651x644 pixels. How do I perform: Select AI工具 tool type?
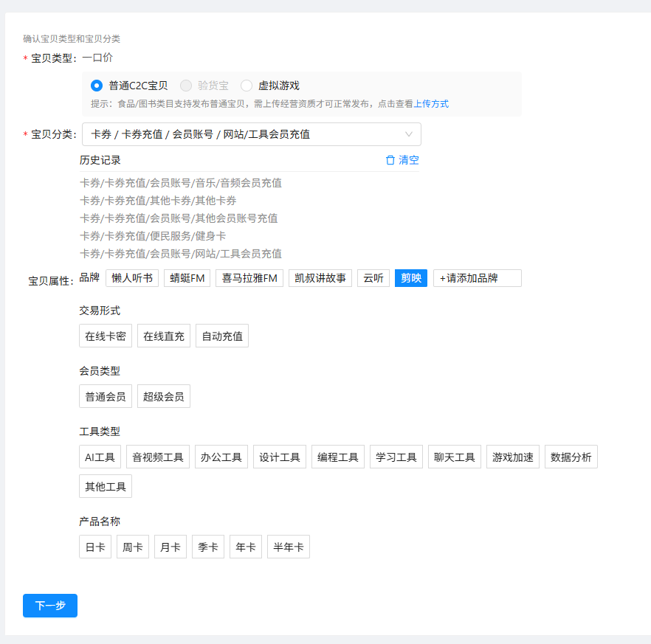click(100, 457)
